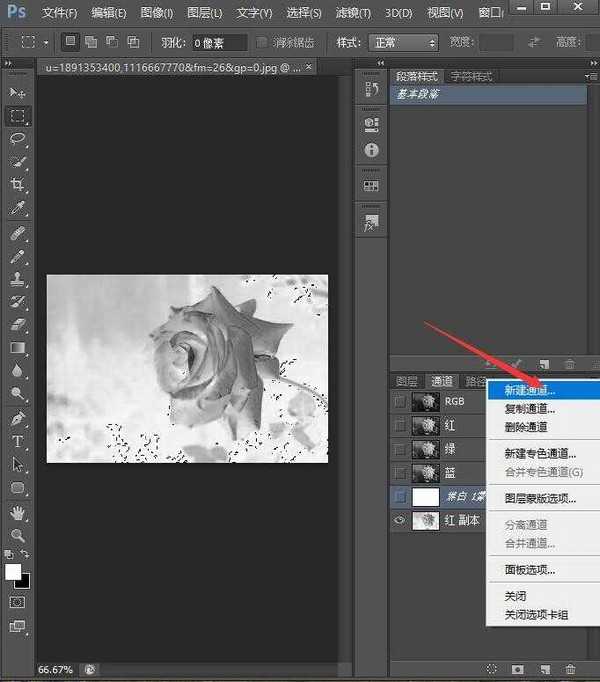
Task: Pick the Eyedropper tool
Action: coord(18,208)
